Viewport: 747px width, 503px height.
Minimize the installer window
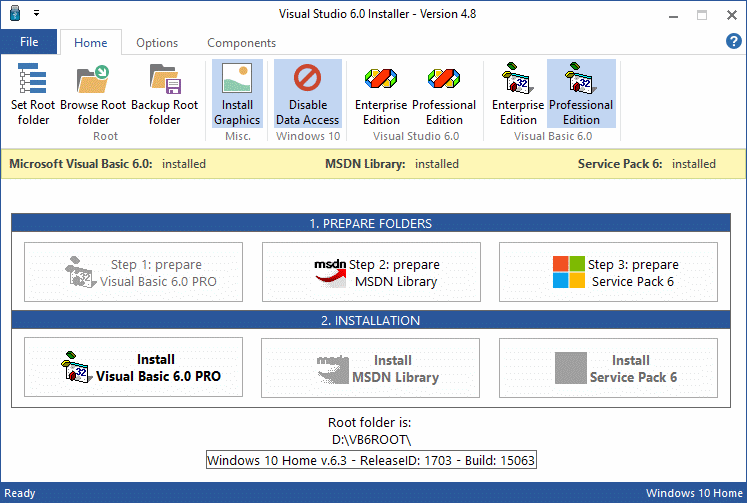pyautogui.click(x=673, y=15)
